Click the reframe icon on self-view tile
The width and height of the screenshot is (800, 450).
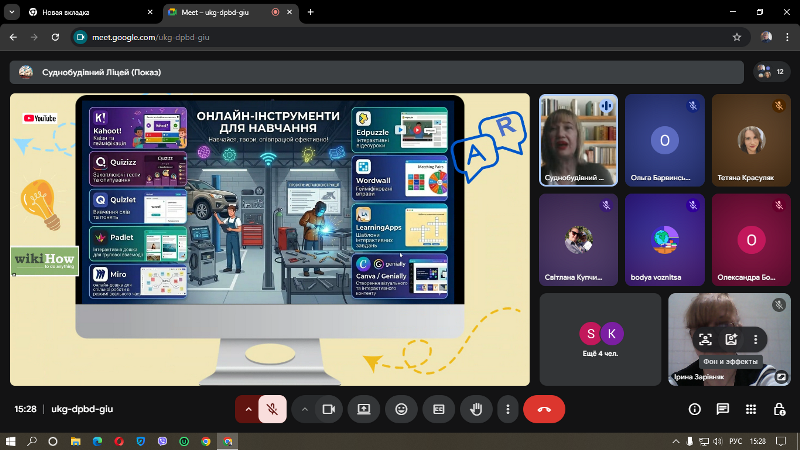[705, 340]
